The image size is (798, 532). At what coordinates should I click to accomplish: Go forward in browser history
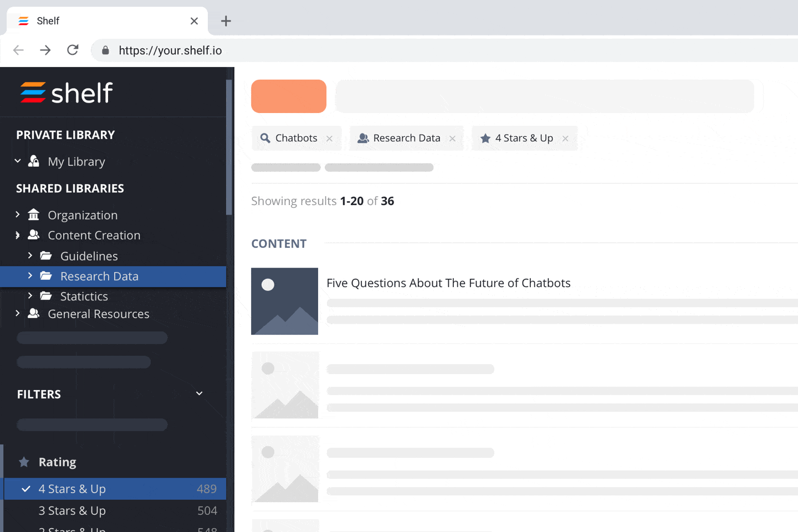click(x=45, y=50)
